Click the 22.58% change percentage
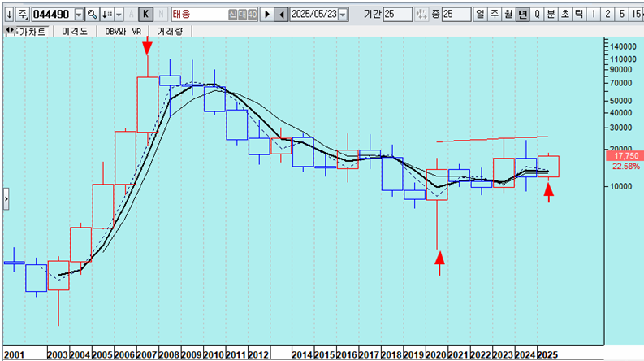This screenshot has height=361, width=644. [x=625, y=167]
